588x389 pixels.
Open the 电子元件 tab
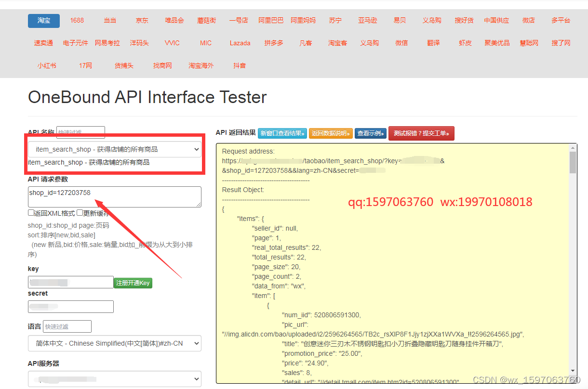[x=76, y=43]
